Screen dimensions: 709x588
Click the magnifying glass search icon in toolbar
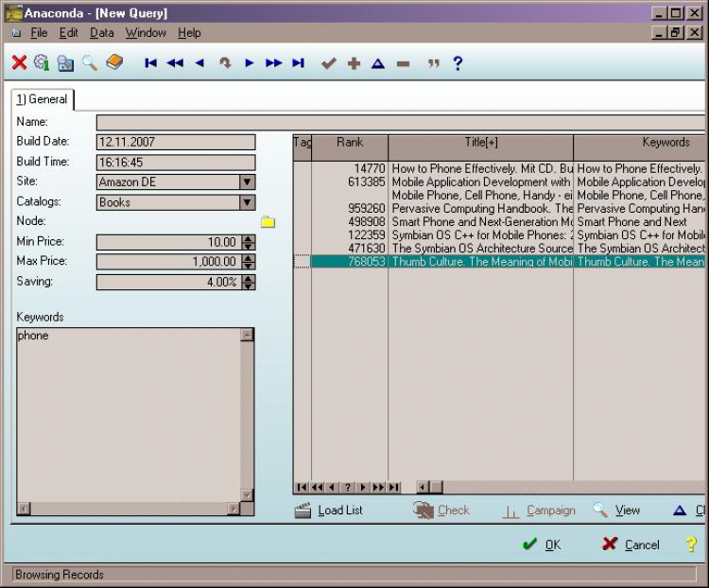89,63
